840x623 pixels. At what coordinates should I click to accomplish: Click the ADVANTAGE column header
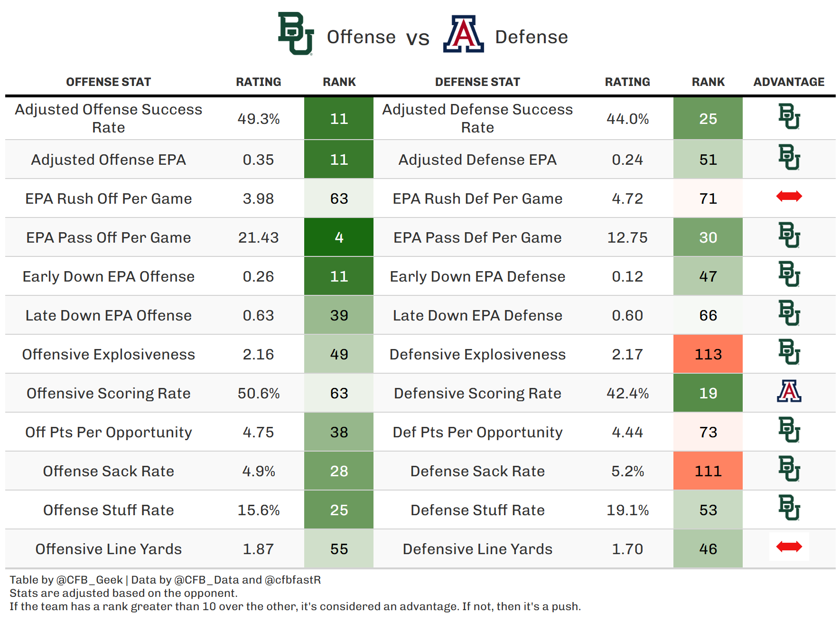pos(789,82)
